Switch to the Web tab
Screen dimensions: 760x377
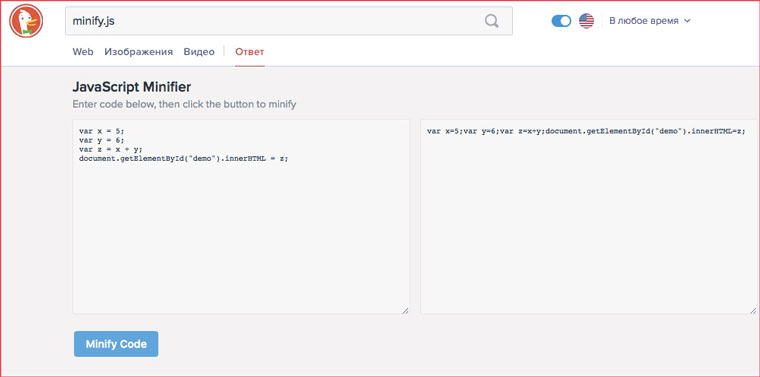click(83, 52)
